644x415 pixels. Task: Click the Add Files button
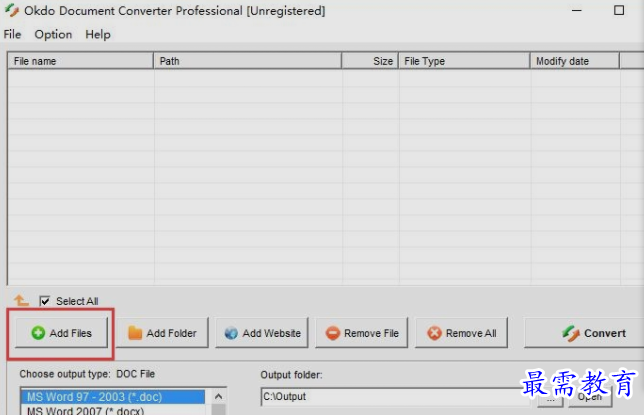[61, 333]
